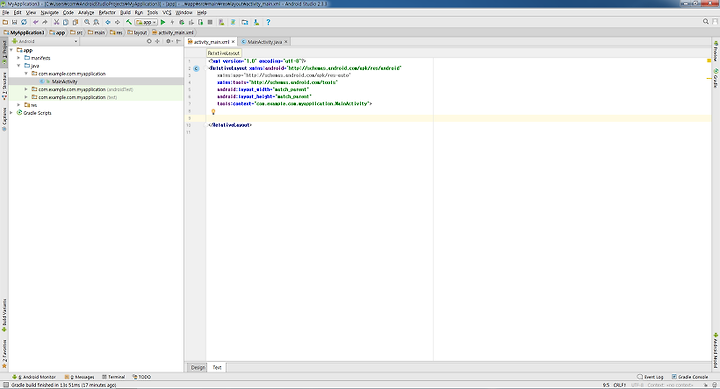Open the SDK Manager download icon
Image resolution: width=720 pixels, height=389 pixels.
coord(256,22)
